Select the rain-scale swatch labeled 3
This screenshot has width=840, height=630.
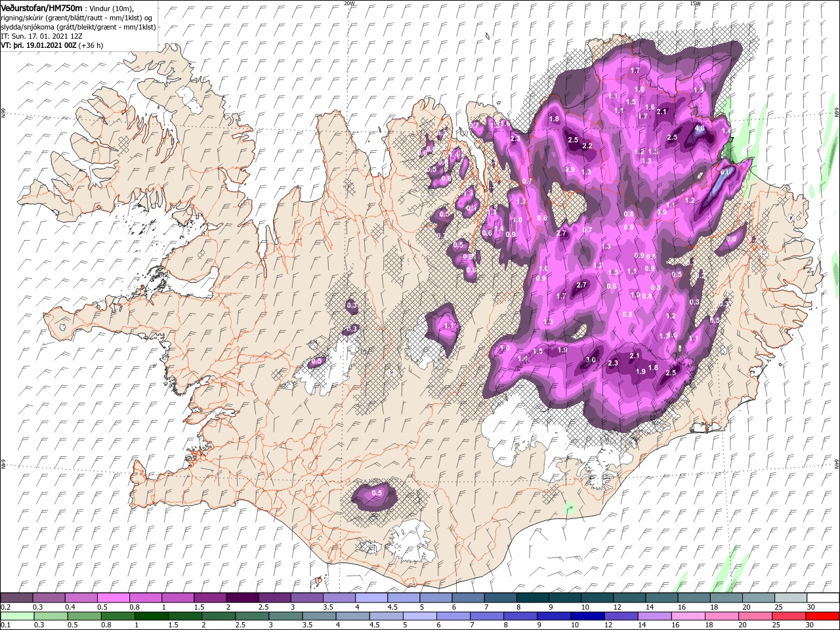(285, 616)
